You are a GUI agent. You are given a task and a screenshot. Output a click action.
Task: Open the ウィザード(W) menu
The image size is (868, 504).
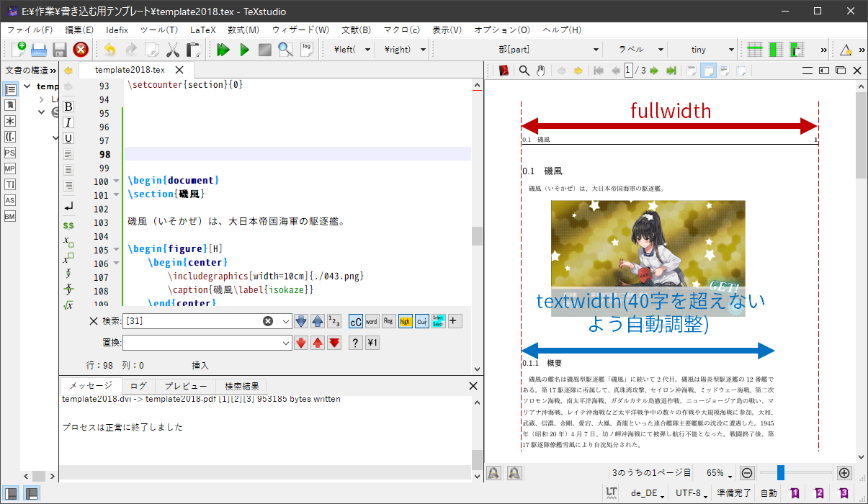(300, 30)
